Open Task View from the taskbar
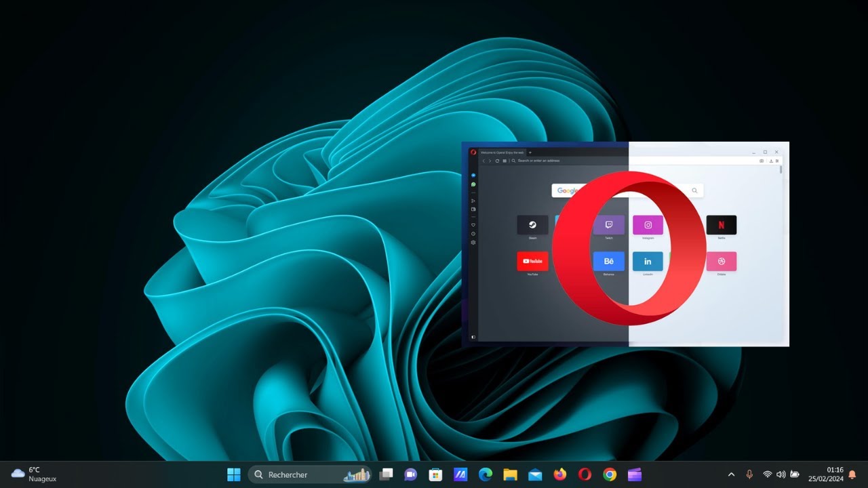The image size is (868, 488). [x=386, y=474]
